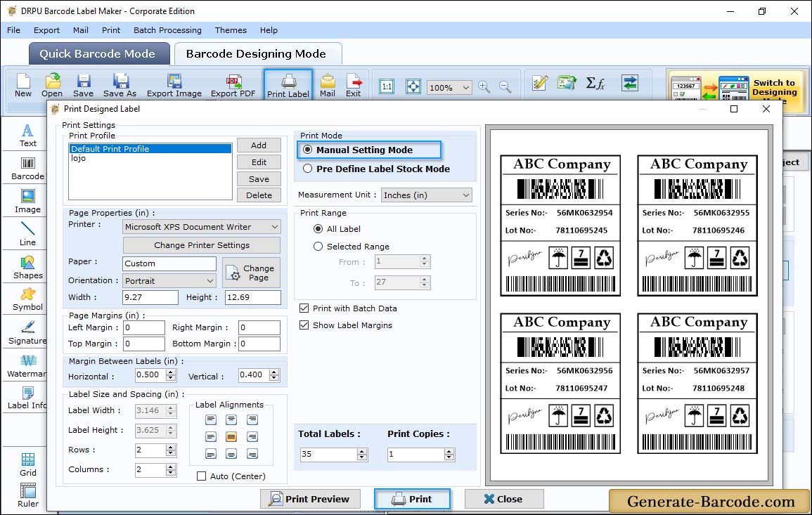
Task: Click the Print Label toolbar icon
Action: pos(288,86)
